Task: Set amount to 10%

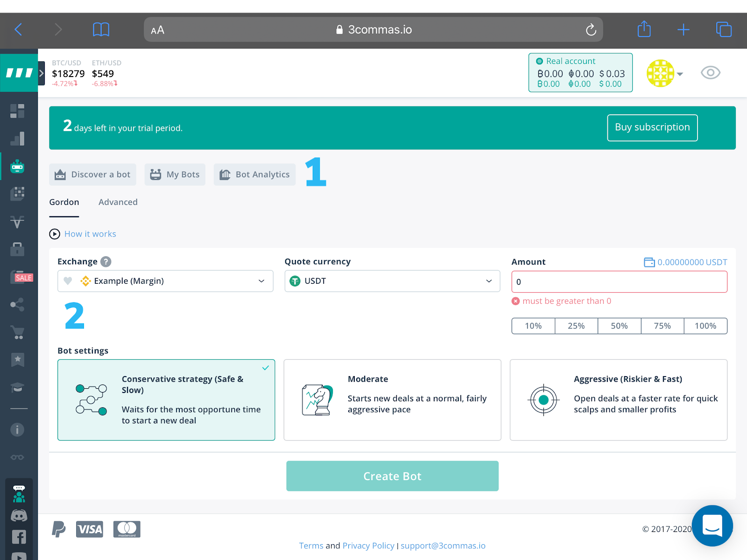Action: tap(533, 326)
